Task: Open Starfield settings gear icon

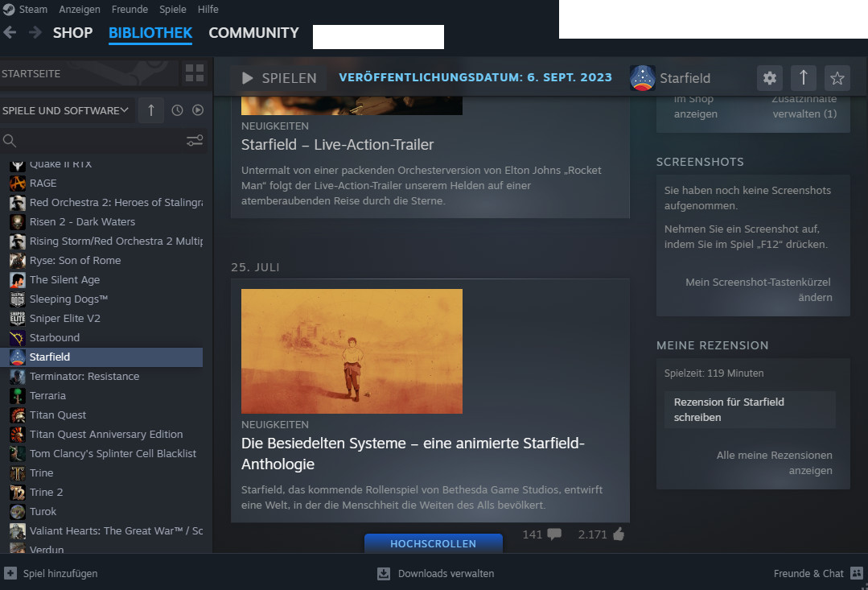Action: click(x=770, y=78)
